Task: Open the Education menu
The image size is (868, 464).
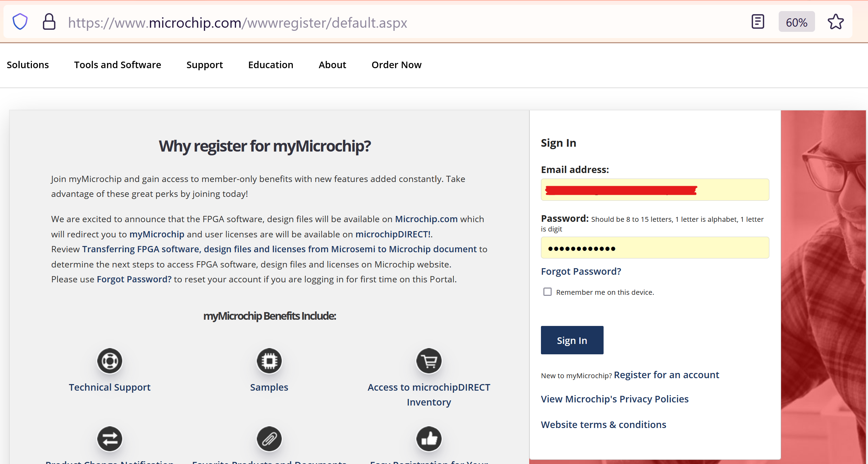Action: [x=271, y=65]
